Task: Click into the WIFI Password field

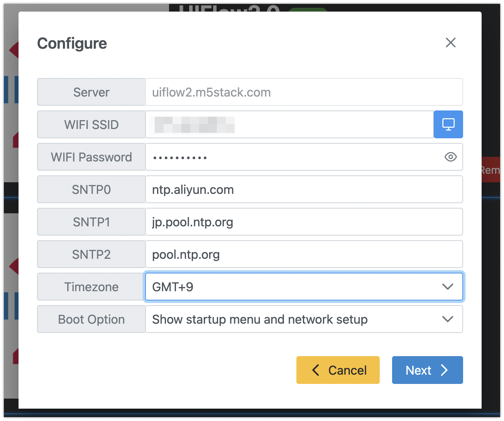Action: tap(289, 157)
